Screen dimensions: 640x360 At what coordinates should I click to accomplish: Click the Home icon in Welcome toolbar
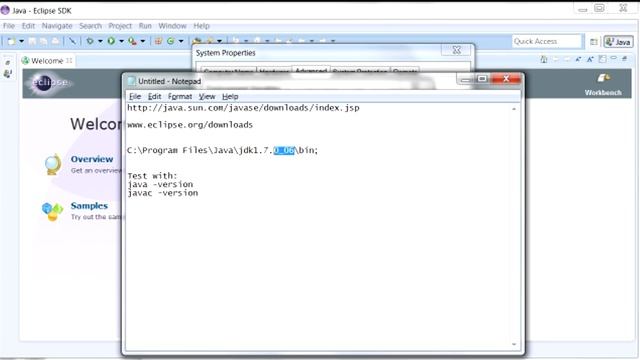pyautogui.click(x=544, y=60)
